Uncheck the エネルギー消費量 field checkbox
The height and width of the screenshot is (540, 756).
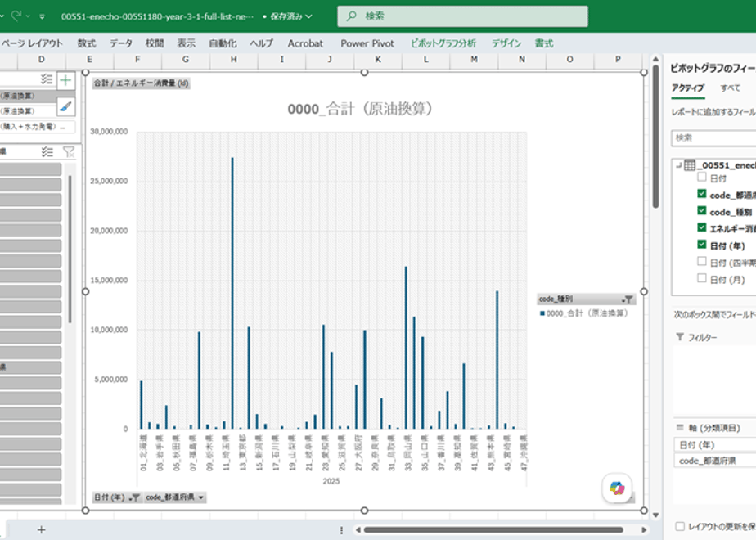[x=702, y=228]
